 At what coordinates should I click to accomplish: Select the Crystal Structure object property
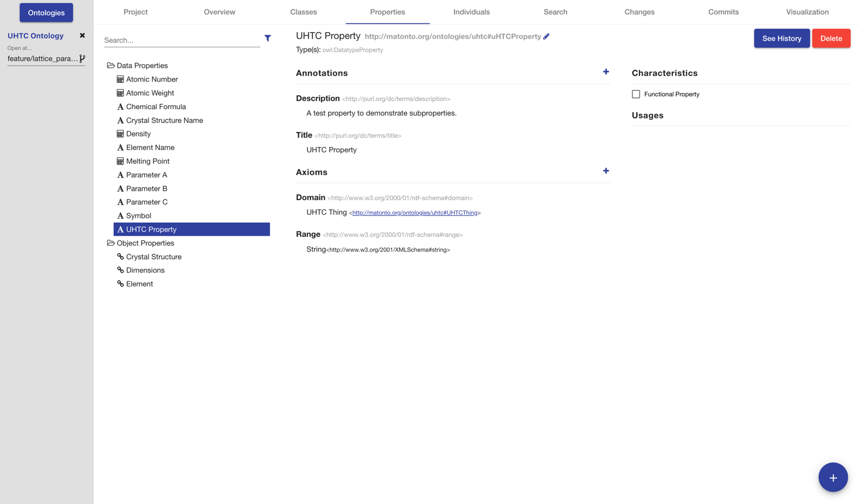pos(153,257)
